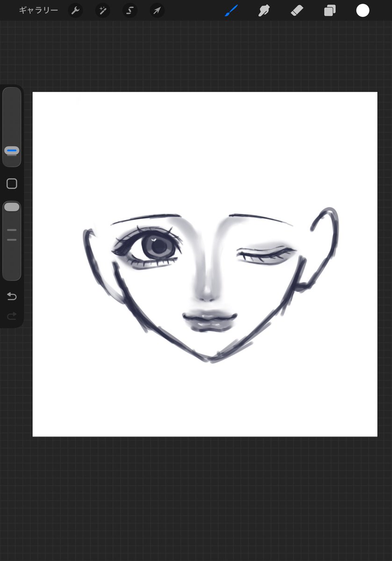Open the Layers panel
Viewport: 392px width, 561px height.
click(330, 10)
